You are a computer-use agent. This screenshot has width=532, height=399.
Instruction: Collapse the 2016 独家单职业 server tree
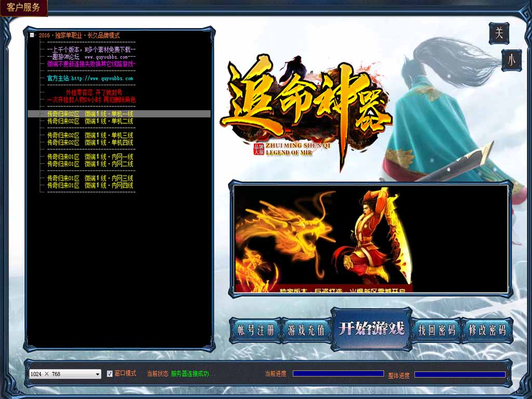(32, 35)
